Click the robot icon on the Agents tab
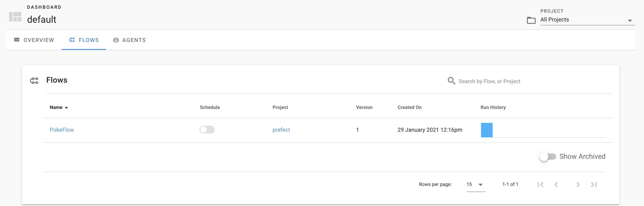The image size is (644, 206). pyautogui.click(x=116, y=40)
